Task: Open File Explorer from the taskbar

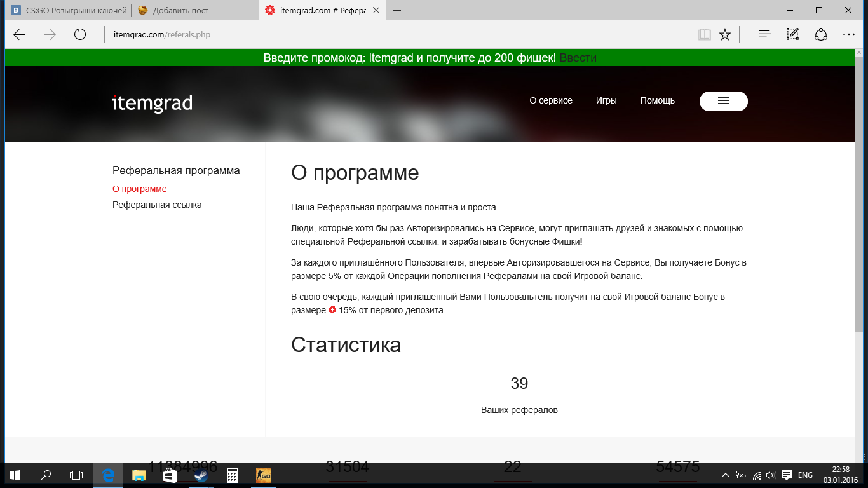Action: [x=139, y=475]
